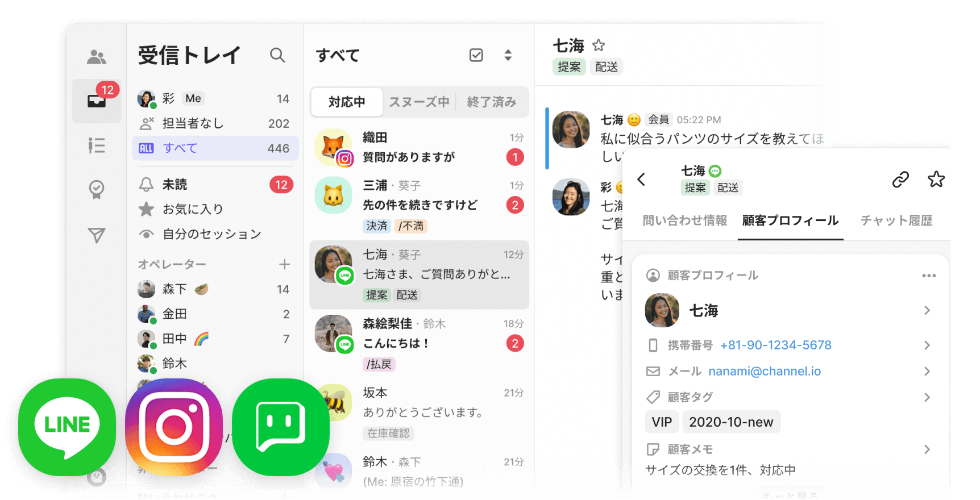Screen dimensions: 980x500
Task: Switch to the チャット履歴 tab
Action: point(896,220)
